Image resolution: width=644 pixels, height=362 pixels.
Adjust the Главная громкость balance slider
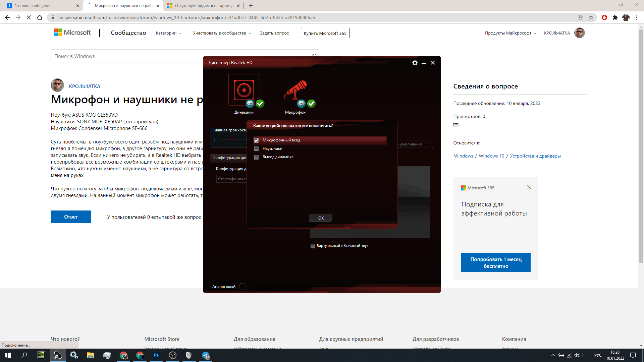pos(232,139)
